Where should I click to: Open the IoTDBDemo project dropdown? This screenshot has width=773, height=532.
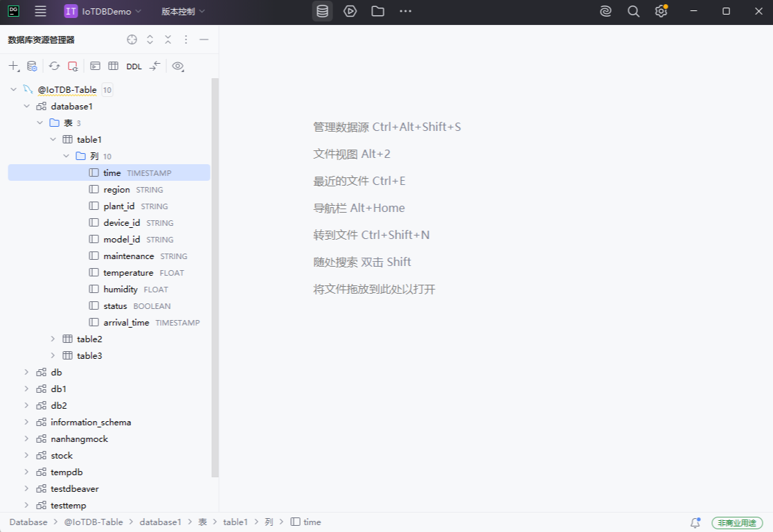click(99, 11)
